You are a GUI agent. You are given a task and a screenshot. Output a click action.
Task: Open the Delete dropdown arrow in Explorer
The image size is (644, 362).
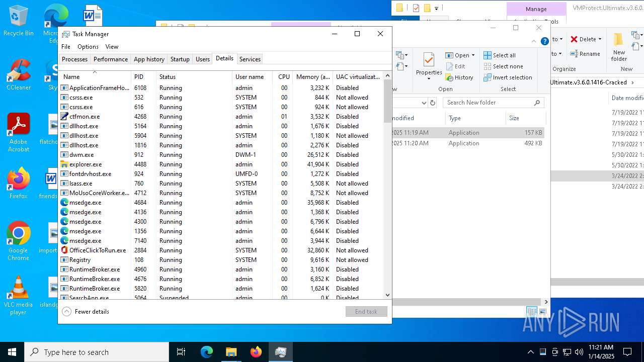click(600, 39)
